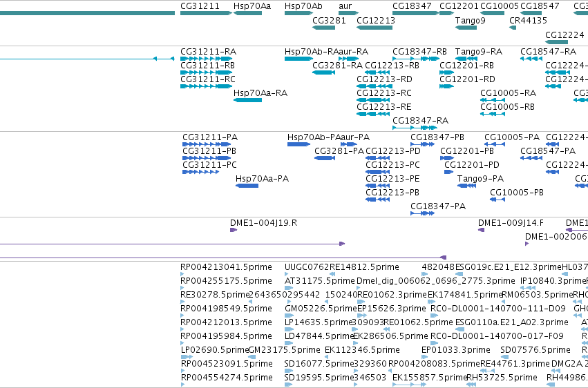Click the CG12201-PD protein label
Image resolution: width=588 pixels, height=388 pixels.
pyautogui.click(x=472, y=165)
